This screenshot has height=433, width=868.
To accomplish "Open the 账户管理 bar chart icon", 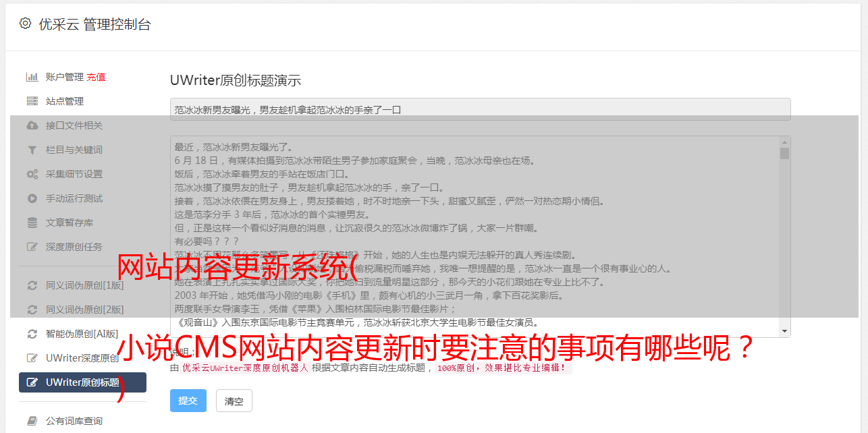I will [32, 77].
